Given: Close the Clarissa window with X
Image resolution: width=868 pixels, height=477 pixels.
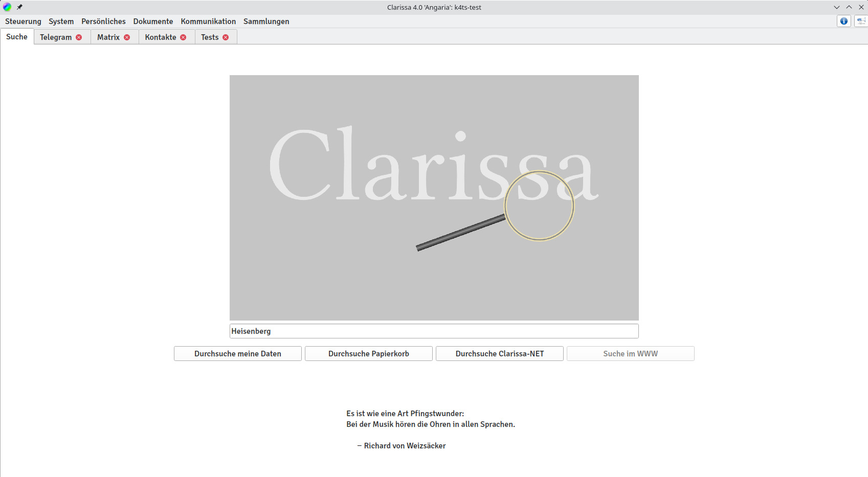Looking at the screenshot, I should click(x=861, y=7).
